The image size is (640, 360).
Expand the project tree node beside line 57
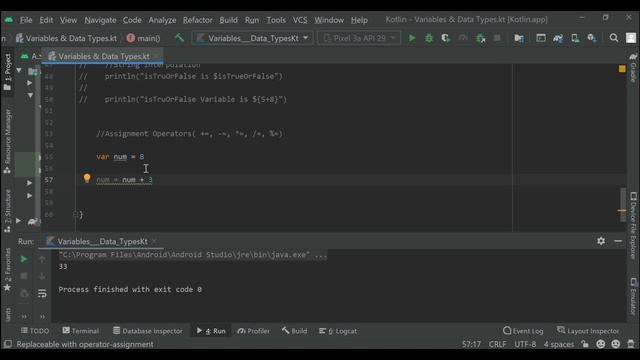click(29, 183)
